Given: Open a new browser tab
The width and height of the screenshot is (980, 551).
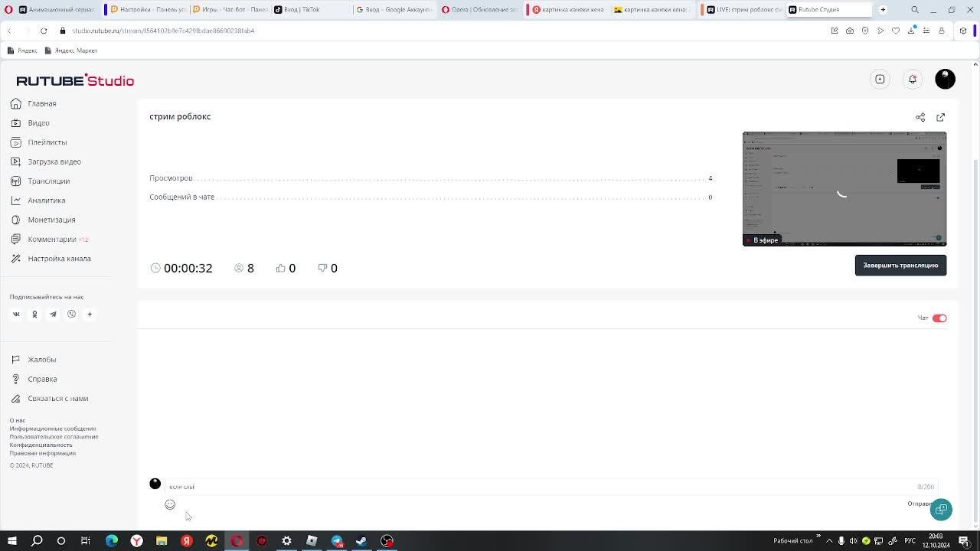Looking at the screenshot, I should (883, 10).
